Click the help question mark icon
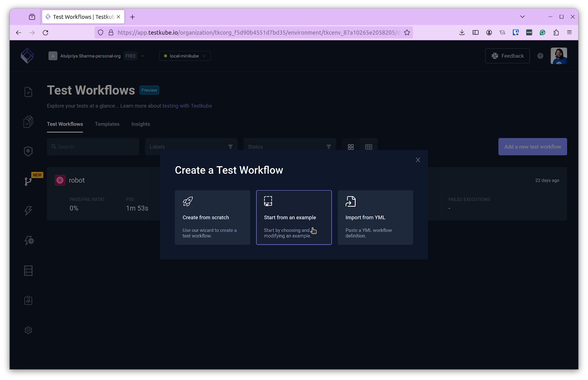 click(540, 56)
